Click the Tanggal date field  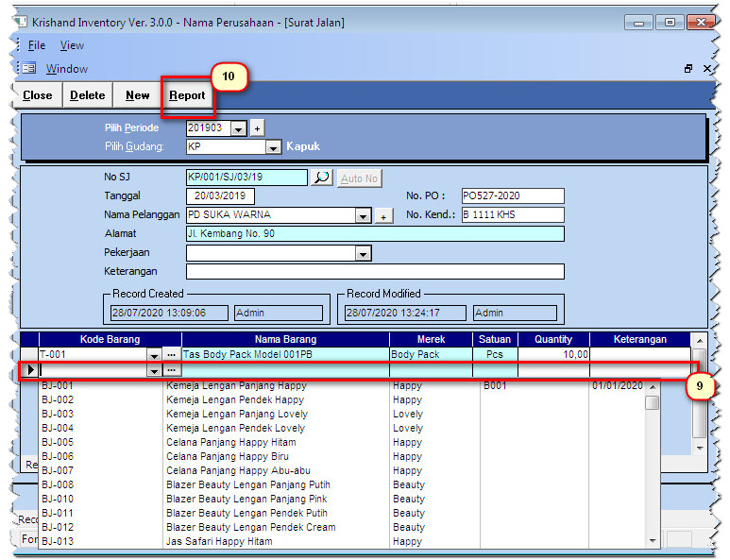click(x=220, y=196)
